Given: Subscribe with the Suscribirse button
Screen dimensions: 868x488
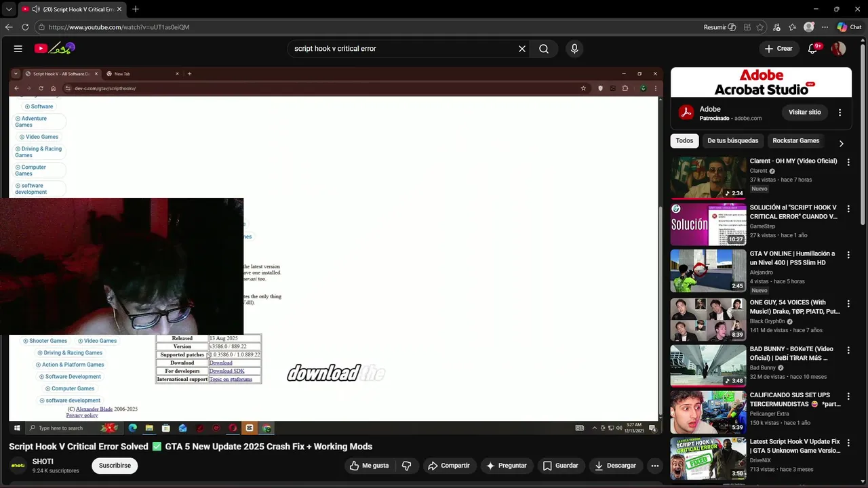Looking at the screenshot, I should (x=115, y=466).
